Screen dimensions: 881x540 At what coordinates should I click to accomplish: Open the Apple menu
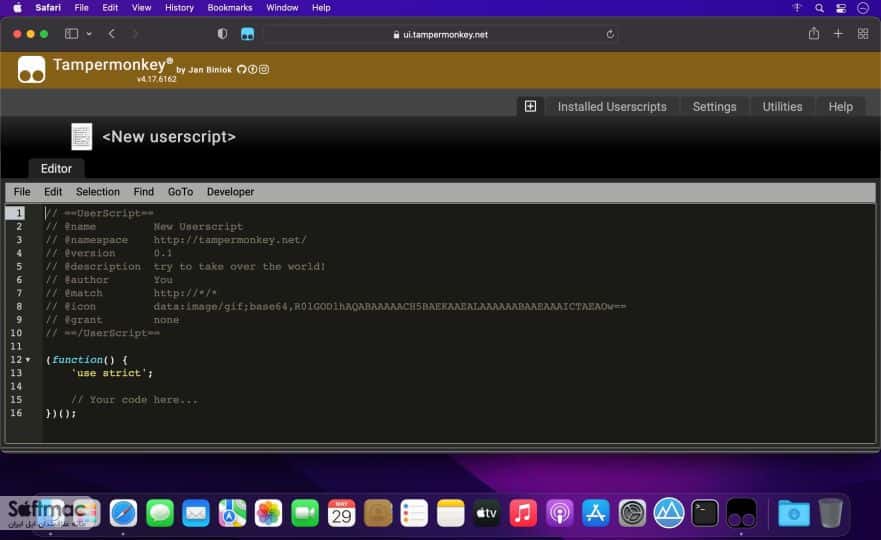coord(17,8)
